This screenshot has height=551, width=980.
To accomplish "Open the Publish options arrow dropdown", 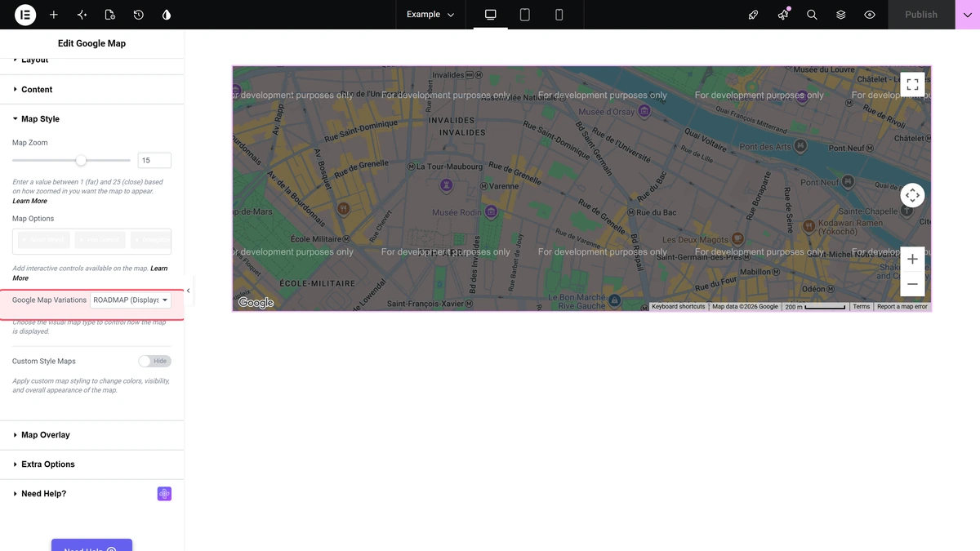I will (967, 15).
